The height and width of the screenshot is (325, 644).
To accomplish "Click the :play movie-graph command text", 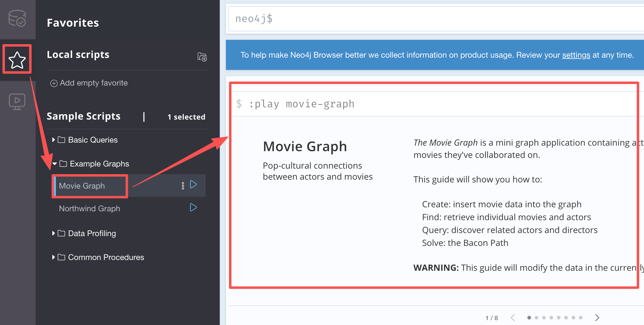I will coord(301,104).
